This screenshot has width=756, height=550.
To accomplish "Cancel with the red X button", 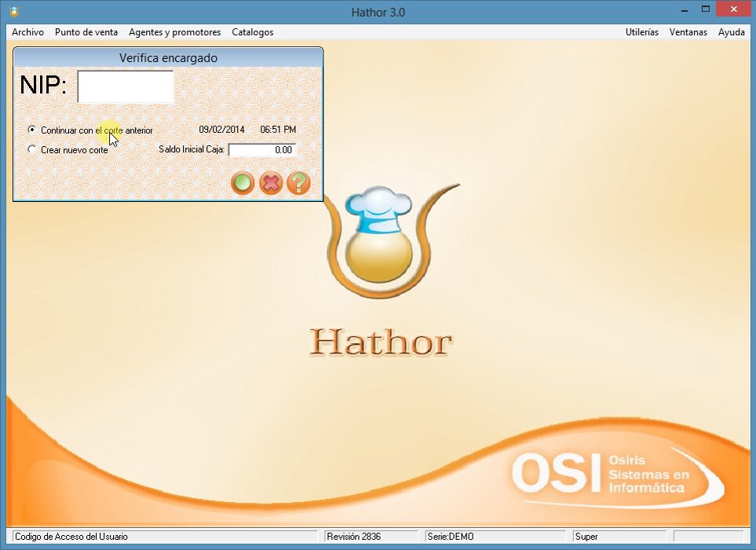I will click(271, 183).
